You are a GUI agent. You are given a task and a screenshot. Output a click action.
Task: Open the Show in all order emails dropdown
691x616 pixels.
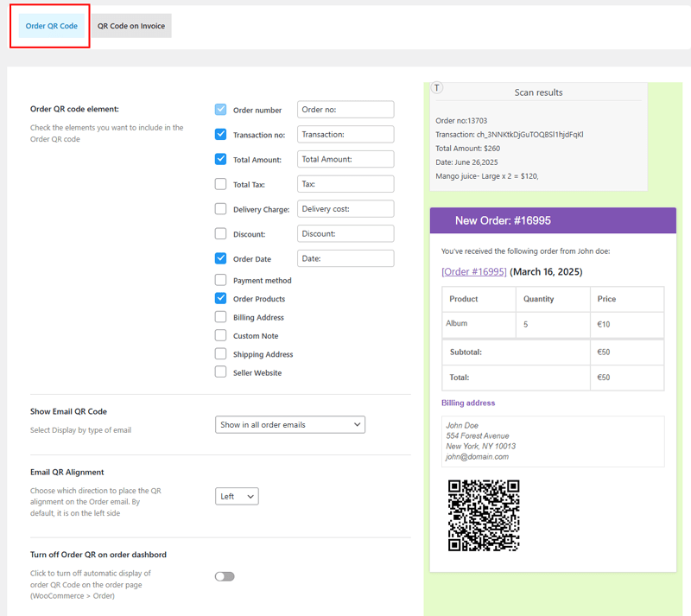point(289,424)
